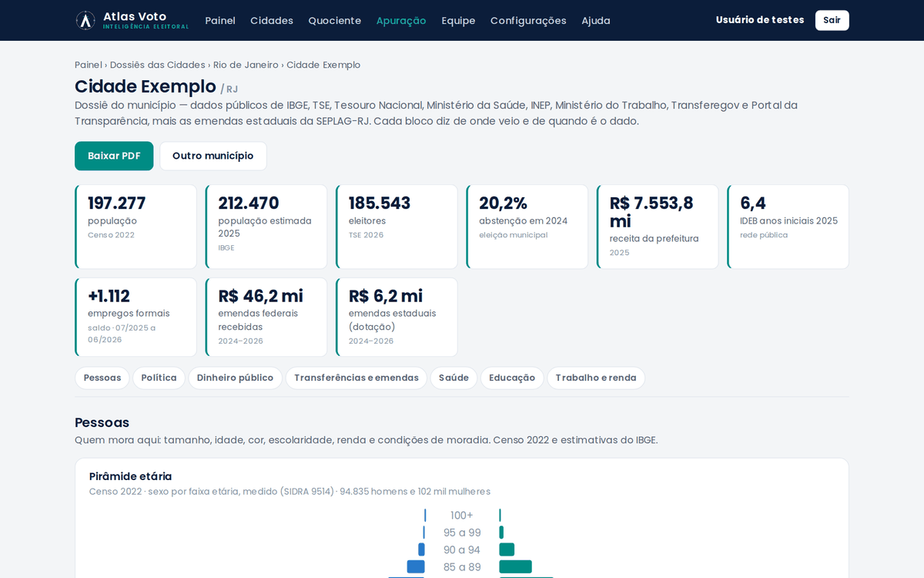This screenshot has height=578, width=924.
Task: Click the green women bar for 85 a 89
Action: tap(515, 566)
